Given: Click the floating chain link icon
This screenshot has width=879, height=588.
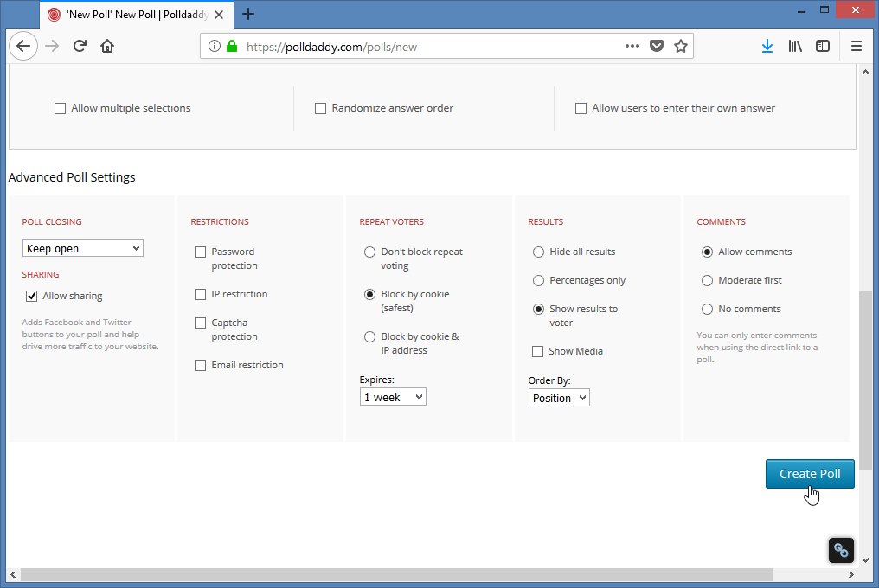Looking at the screenshot, I should [842, 550].
